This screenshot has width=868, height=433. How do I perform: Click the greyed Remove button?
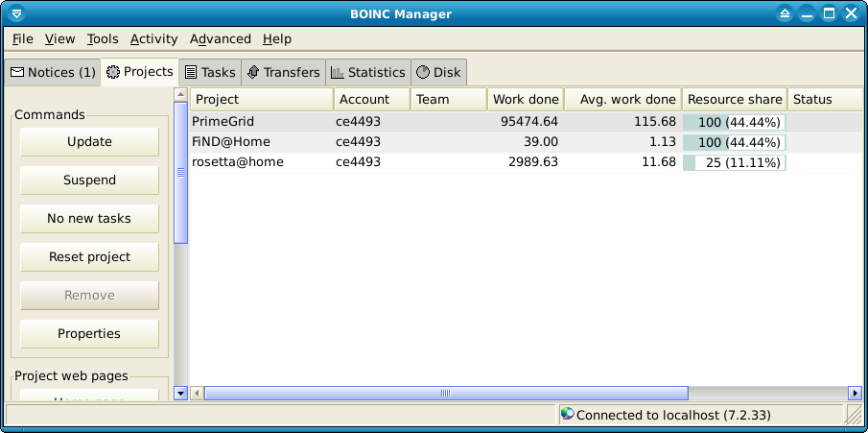point(90,296)
